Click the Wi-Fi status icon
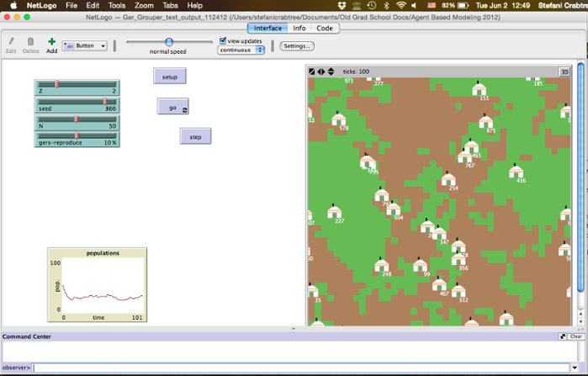The width and height of the screenshot is (588, 376). pyautogui.click(x=401, y=5)
